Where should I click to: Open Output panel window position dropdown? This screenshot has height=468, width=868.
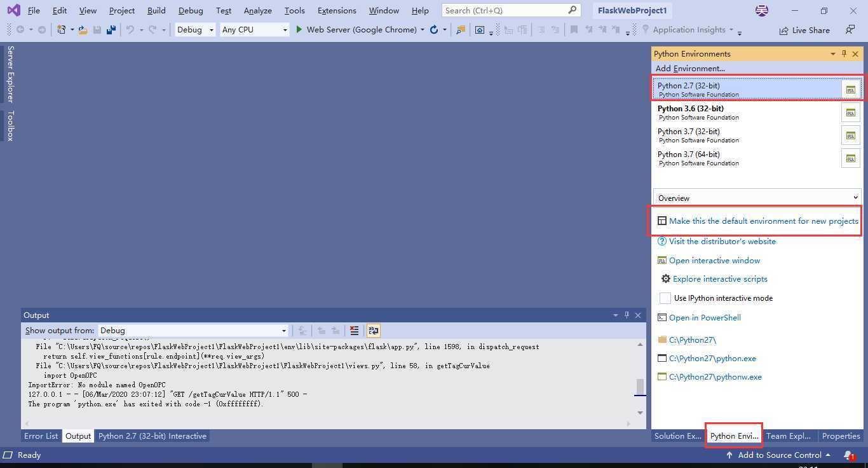[x=615, y=315]
